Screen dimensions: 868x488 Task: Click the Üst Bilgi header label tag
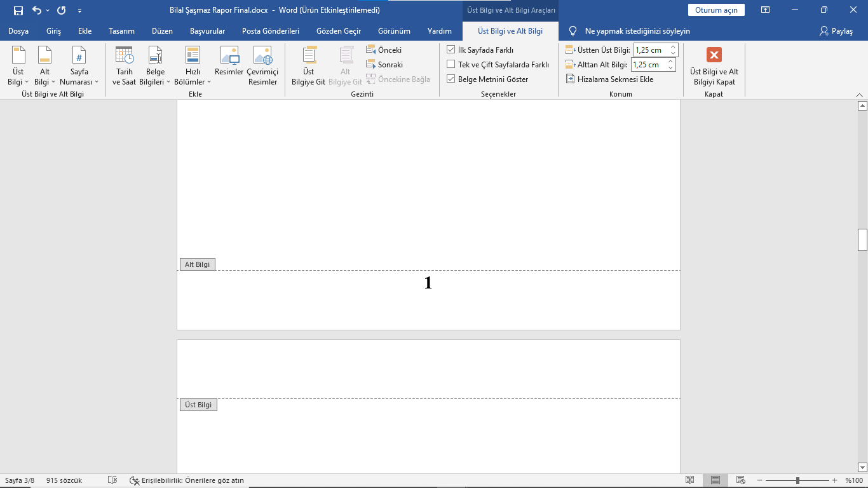point(198,405)
